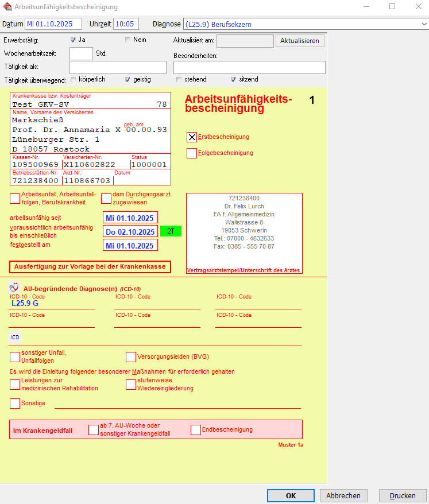Click the 'arbeitsunfähig seit' date field
Viewport: 429px width, 504px height.
[130, 218]
